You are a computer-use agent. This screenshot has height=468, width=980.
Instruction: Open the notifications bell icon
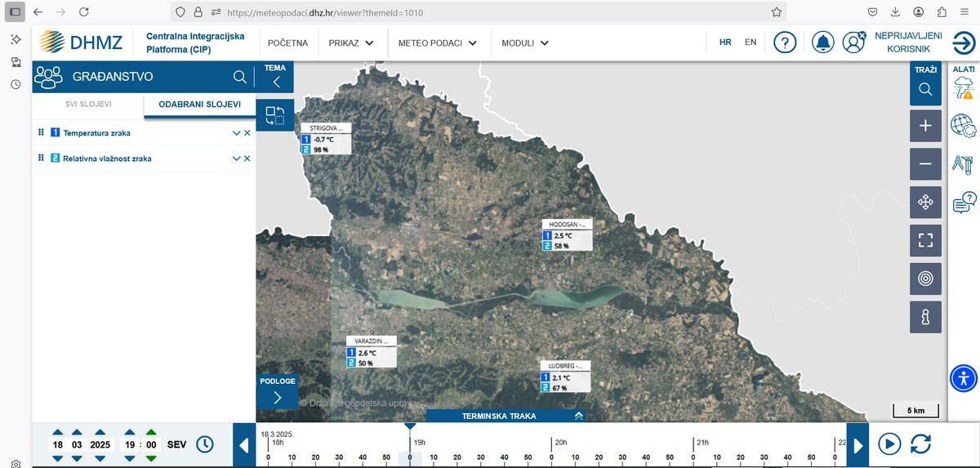[x=823, y=42]
